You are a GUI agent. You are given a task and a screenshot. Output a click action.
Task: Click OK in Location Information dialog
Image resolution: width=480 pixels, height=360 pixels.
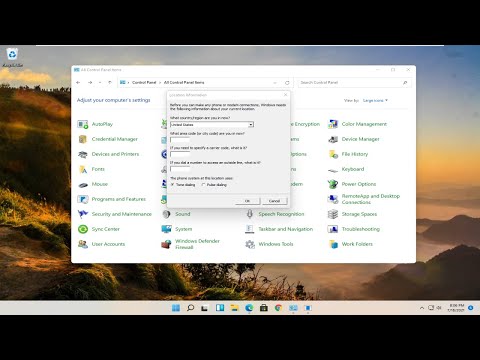click(x=247, y=201)
